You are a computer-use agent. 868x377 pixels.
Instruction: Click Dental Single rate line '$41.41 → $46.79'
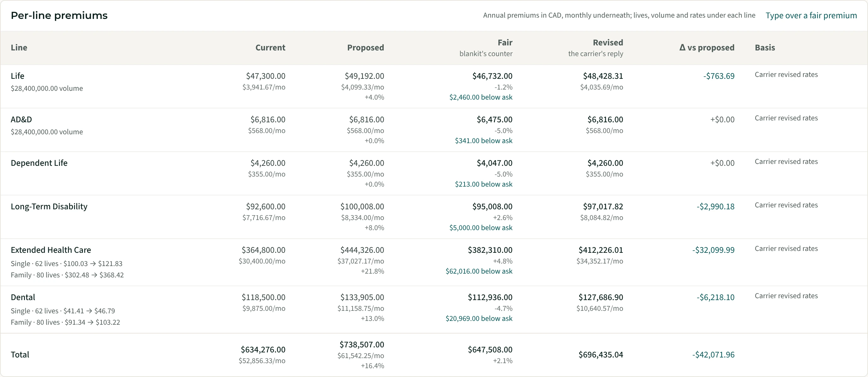point(89,311)
